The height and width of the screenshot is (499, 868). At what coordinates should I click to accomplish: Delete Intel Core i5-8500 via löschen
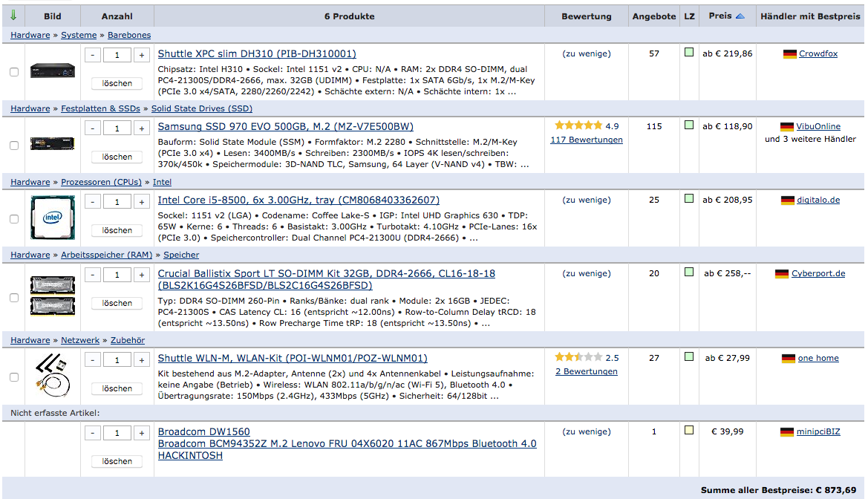pos(117,230)
